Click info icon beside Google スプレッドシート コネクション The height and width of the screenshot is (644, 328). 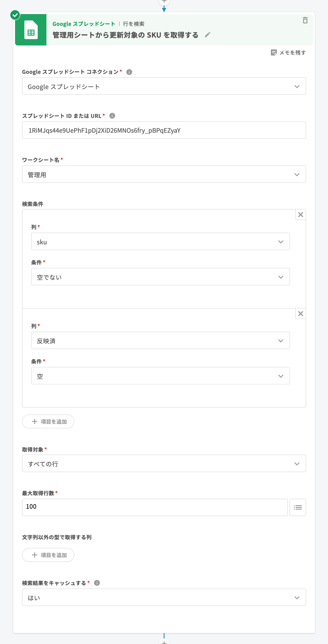(x=129, y=72)
